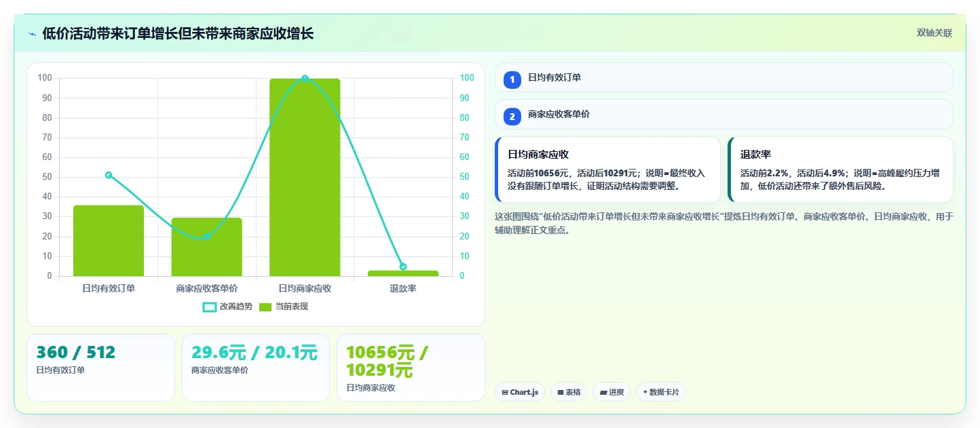Click the x-axis label 商家应收客单价
980x428 pixels.
[206, 288]
